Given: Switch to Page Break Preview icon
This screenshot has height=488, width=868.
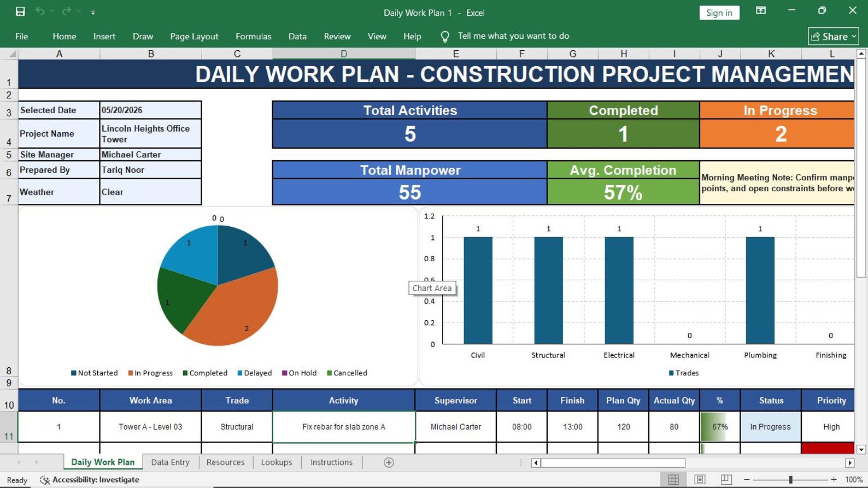Looking at the screenshot, I should click(726, 480).
